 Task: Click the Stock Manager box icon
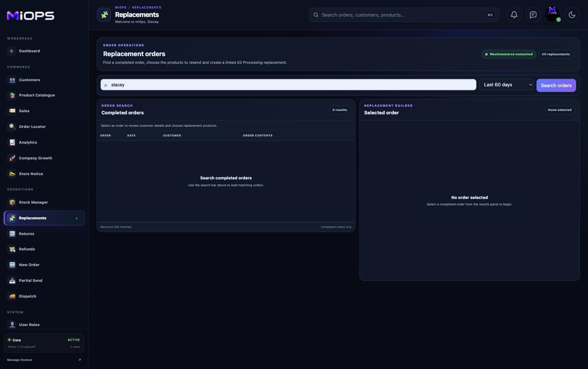coord(12,202)
